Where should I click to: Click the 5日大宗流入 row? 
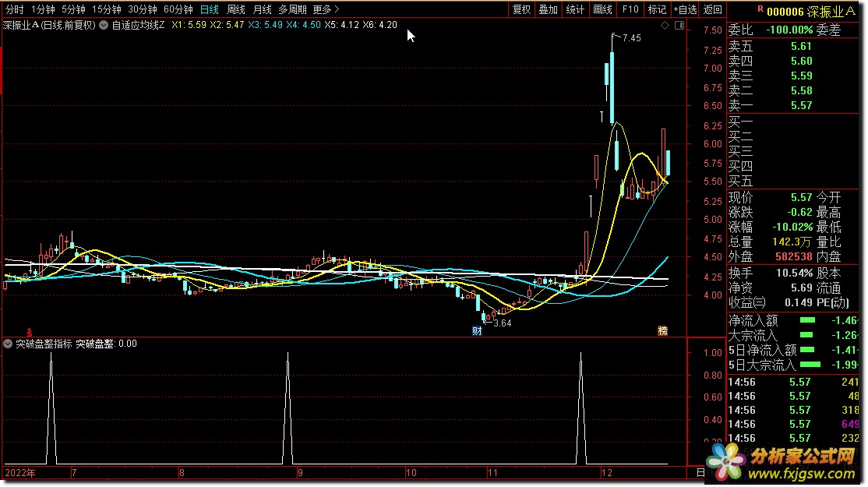pos(793,365)
